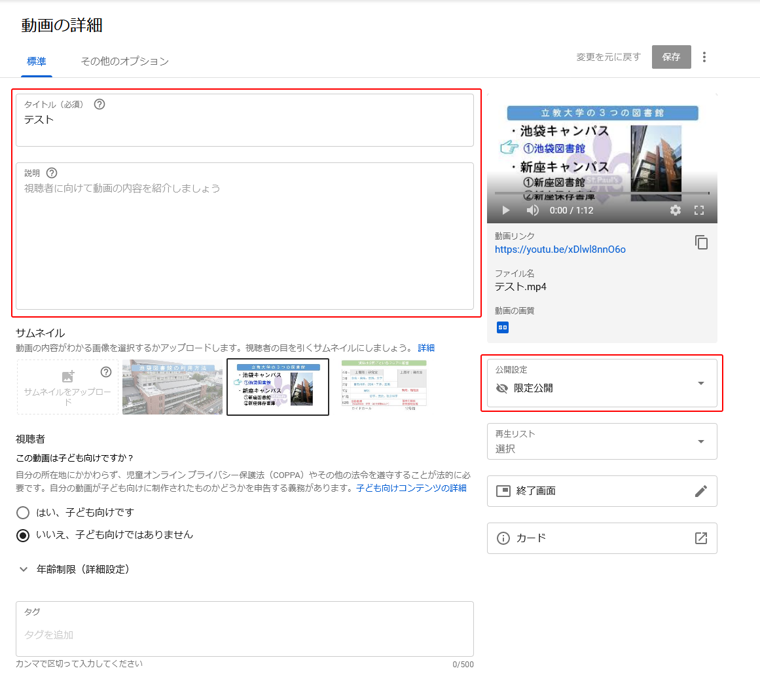Click the サムネイルをアップロード box

point(68,387)
